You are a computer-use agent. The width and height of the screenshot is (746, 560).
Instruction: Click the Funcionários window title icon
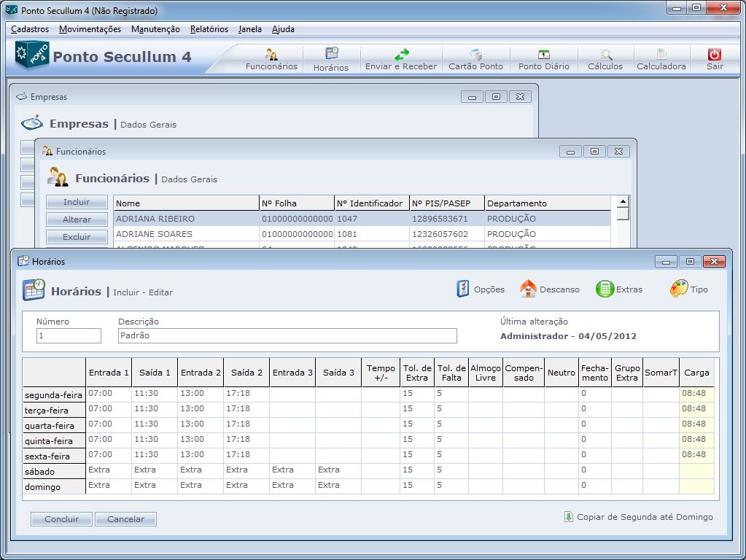coord(47,151)
